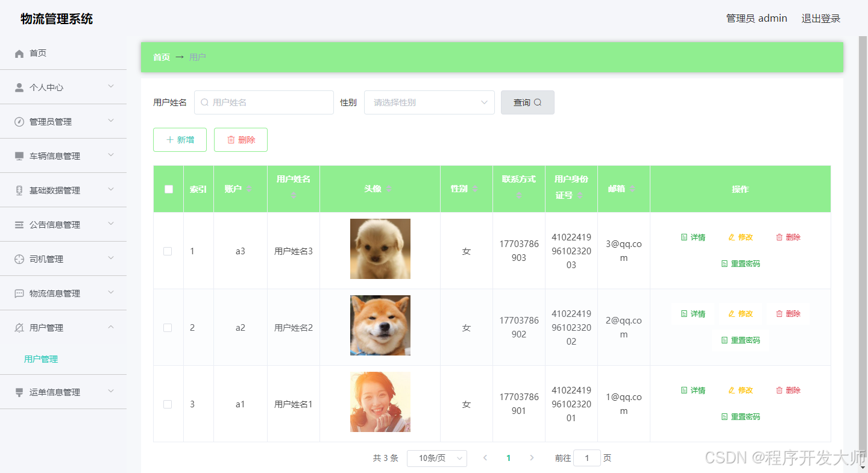Click sort arrows on 头像 column header

pyautogui.click(x=389, y=189)
